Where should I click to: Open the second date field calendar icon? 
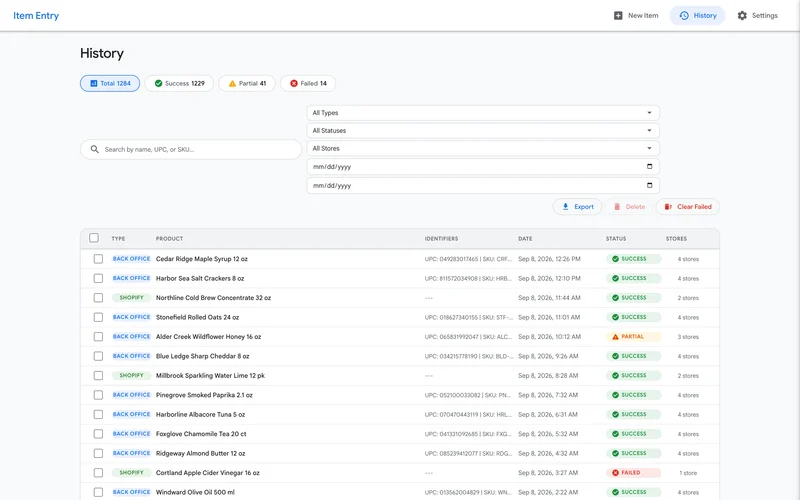coord(649,185)
